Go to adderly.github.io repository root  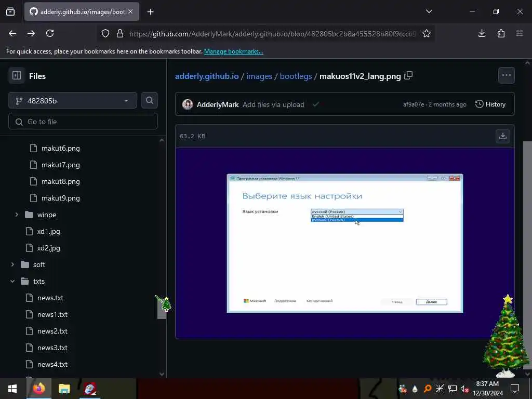pos(207,76)
